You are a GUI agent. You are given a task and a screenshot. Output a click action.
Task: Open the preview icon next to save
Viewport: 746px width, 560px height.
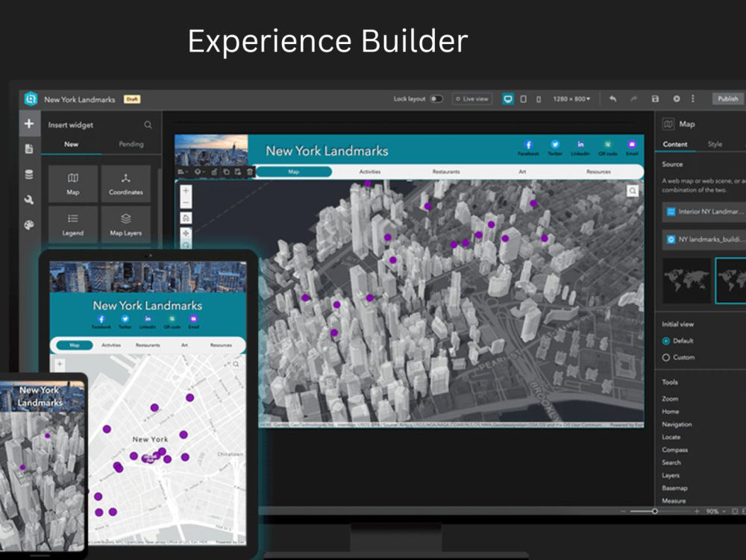(677, 99)
